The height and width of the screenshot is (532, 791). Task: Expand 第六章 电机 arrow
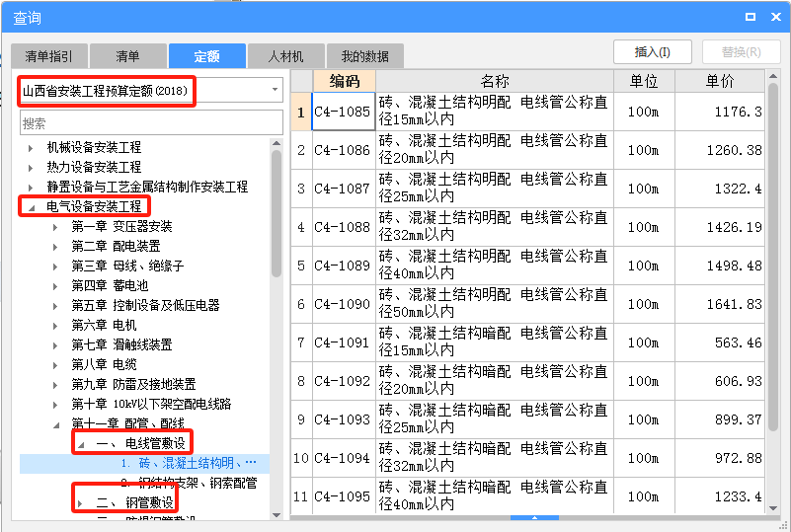tap(55, 326)
